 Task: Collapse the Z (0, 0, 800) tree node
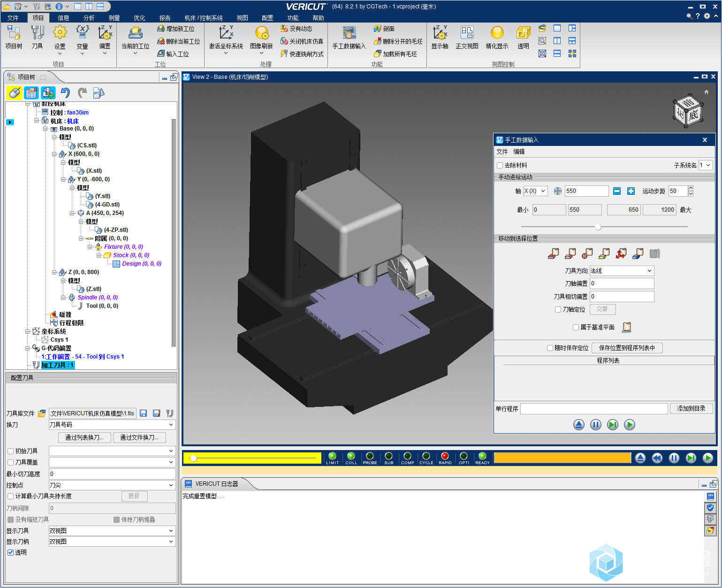coord(54,272)
